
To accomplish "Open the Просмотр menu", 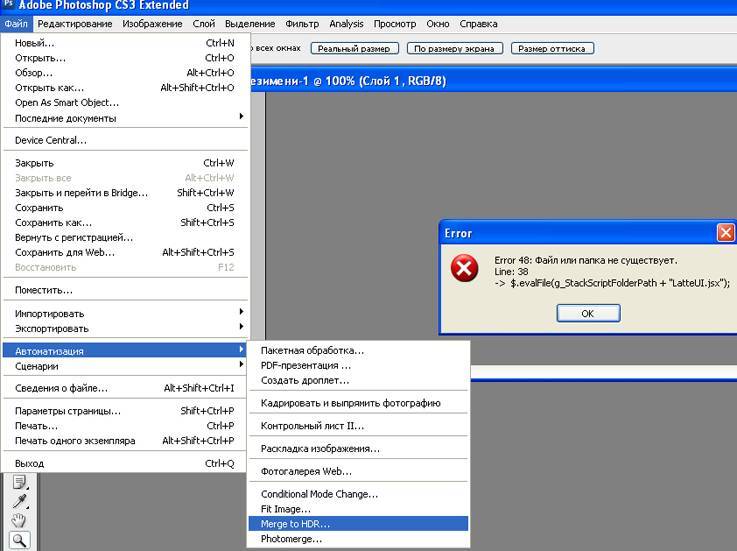I will click(395, 24).
